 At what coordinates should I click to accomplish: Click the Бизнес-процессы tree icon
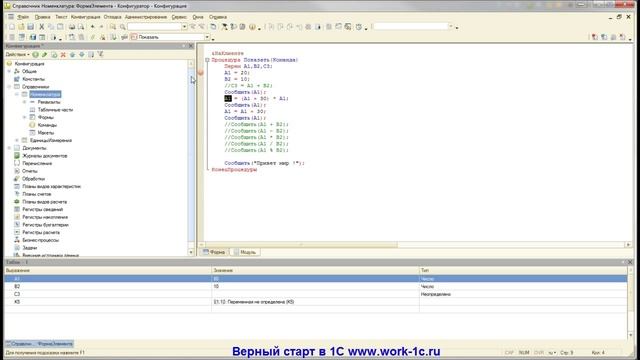(17, 240)
